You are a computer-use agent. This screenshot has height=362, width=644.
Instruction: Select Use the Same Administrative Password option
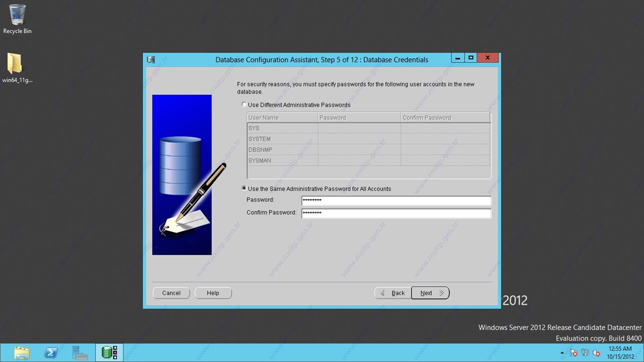coord(244,188)
